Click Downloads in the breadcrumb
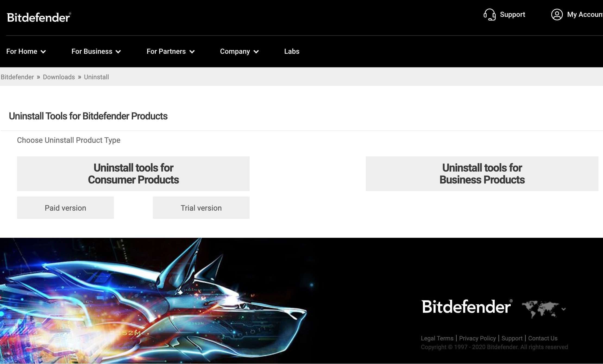Image resolution: width=603 pixels, height=364 pixels. tap(59, 77)
